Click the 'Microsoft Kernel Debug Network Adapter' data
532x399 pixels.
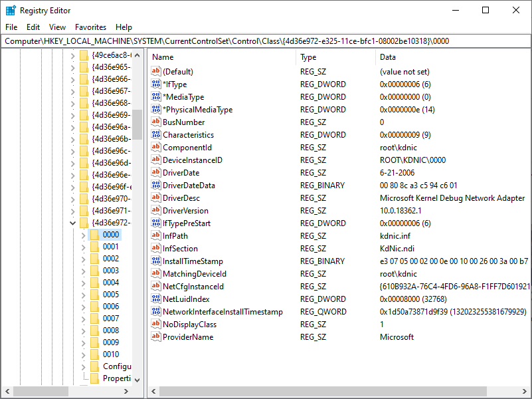coord(452,198)
